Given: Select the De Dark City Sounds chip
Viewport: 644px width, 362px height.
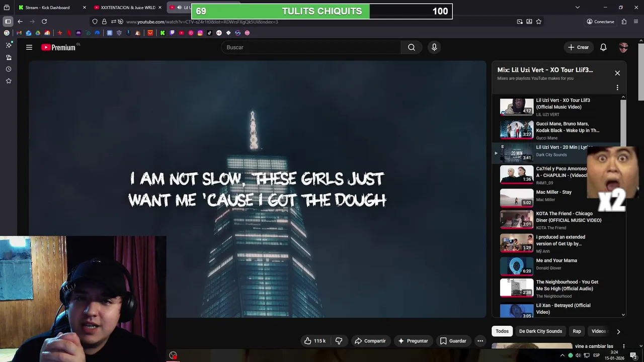Looking at the screenshot, I should [x=540, y=331].
